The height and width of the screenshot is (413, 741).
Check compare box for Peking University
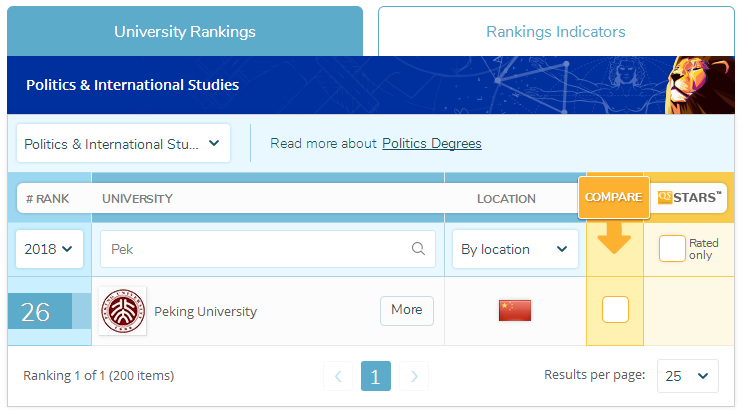[615, 310]
